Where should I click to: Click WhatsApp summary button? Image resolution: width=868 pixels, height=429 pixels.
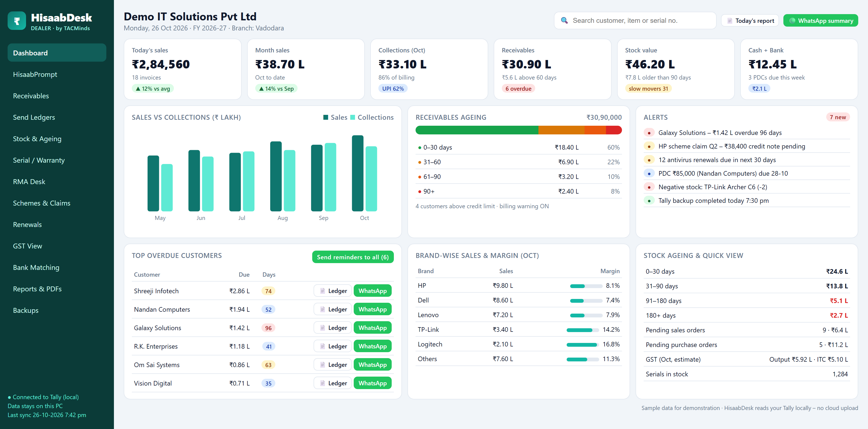click(821, 21)
